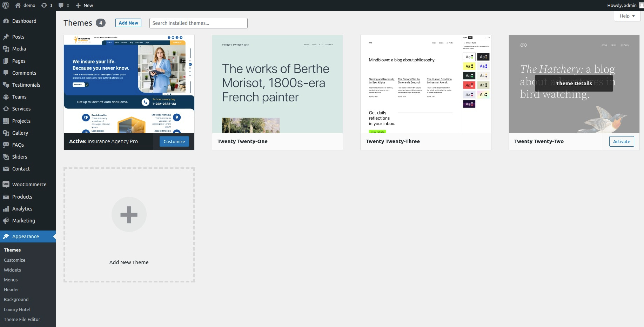Image resolution: width=644 pixels, height=327 pixels.
Task: Click the large plus icon to add theme
Action: (129, 215)
